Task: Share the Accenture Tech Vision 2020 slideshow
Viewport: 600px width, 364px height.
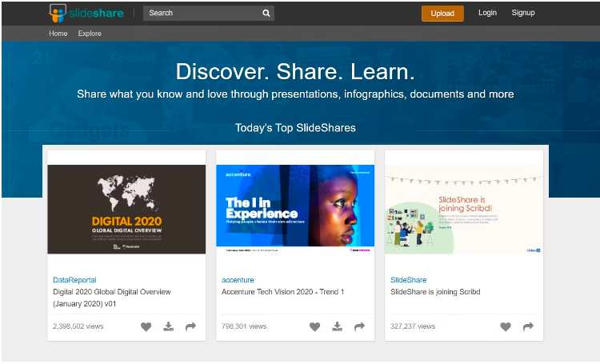Action: click(359, 326)
